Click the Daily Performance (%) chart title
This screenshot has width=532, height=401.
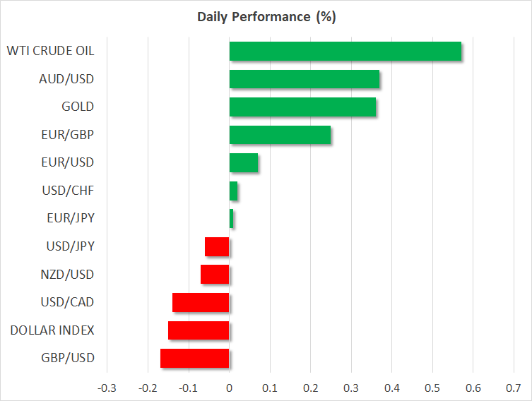266,17
